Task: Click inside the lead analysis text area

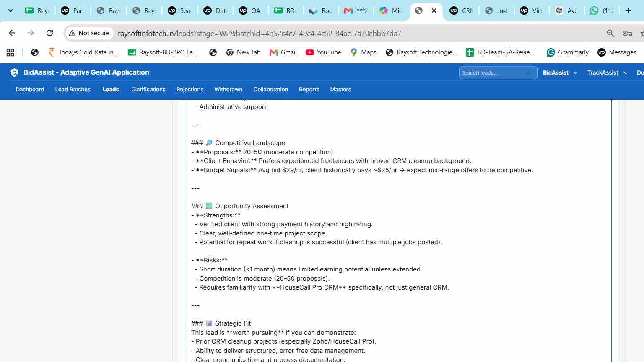Action: [x=398, y=230]
